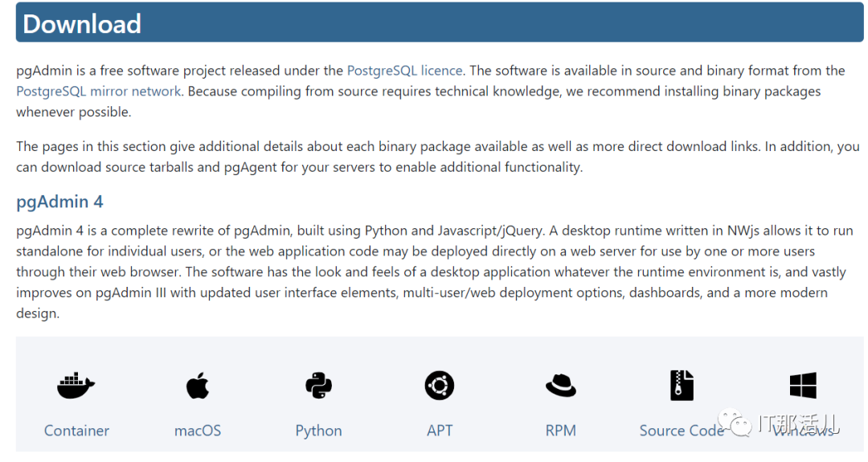Screen dimensions: 868x462
Task: Click the Docker whale Container icon
Action: point(76,386)
